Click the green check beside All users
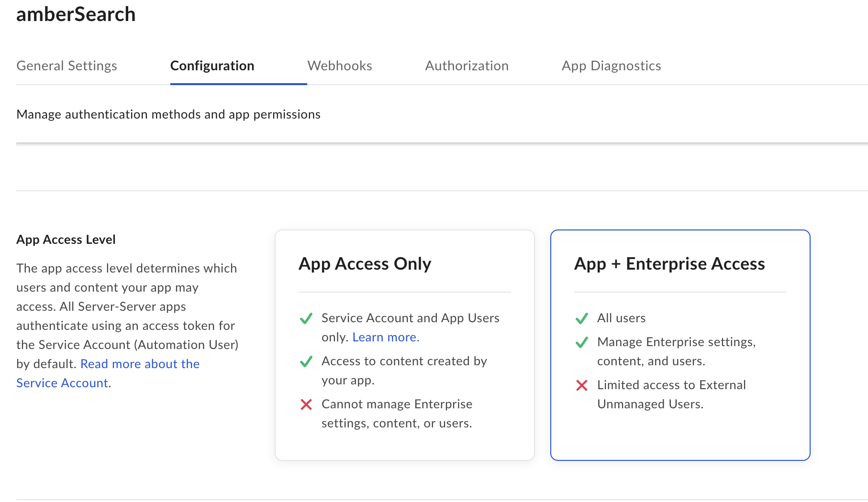 pos(582,318)
